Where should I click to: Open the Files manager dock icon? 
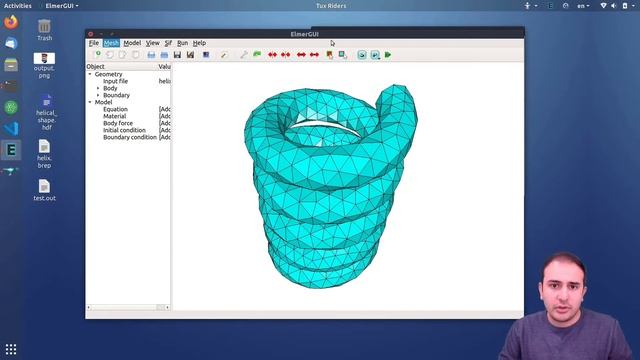pyautogui.click(x=11, y=65)
